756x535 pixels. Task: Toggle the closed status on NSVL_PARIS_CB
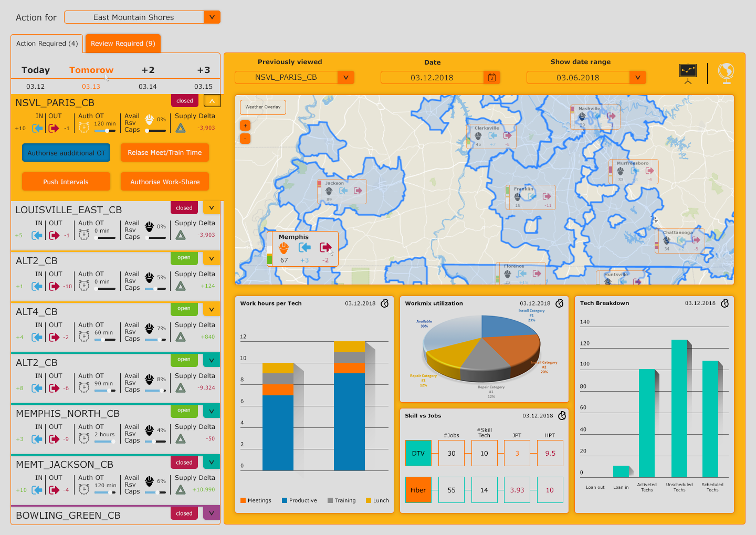184,101
